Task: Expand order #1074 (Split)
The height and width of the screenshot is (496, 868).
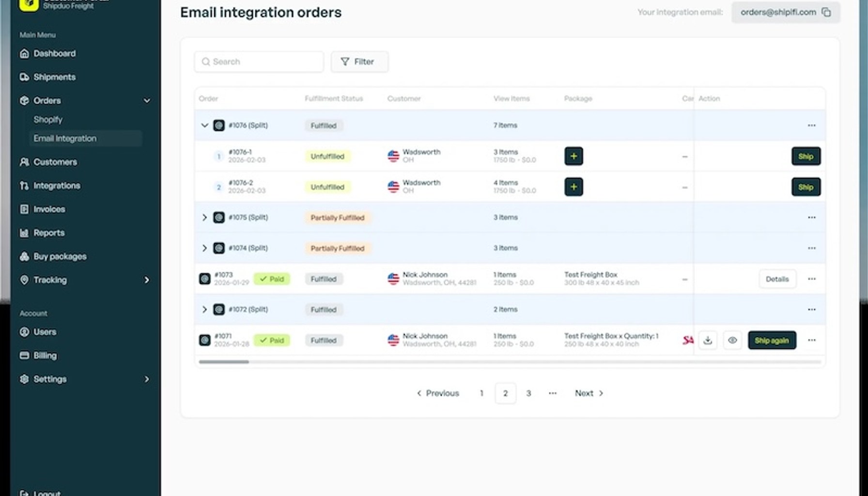Action: (x=204, y=248)
